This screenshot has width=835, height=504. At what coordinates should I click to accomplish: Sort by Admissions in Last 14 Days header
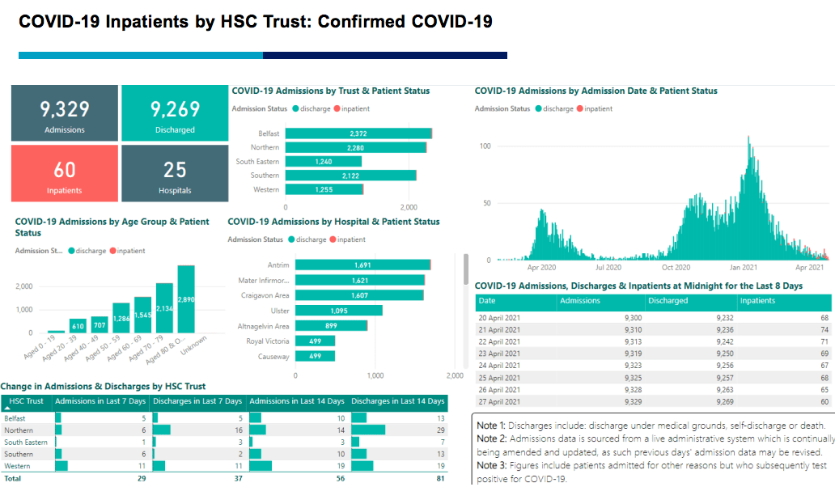pyautogui.click(x=297, y=401)
